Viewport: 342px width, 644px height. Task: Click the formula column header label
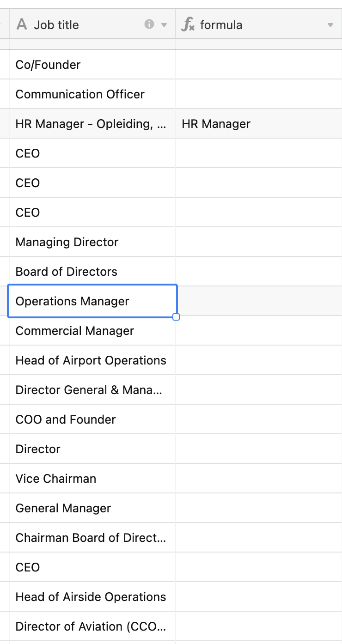[221, 25]
